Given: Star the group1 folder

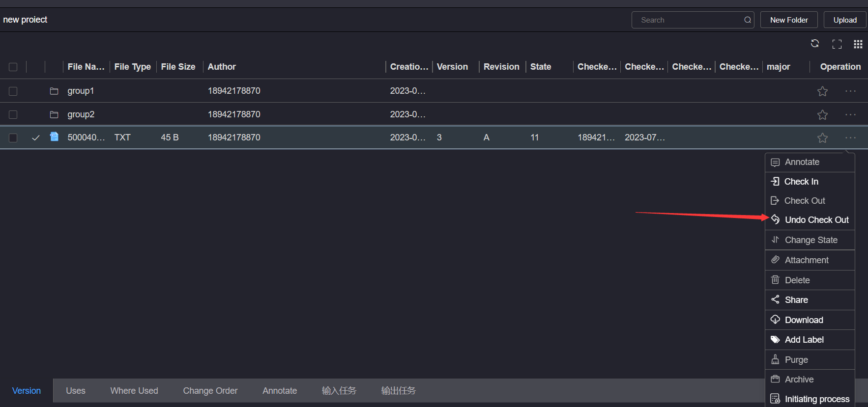Looking at the screenshot, I should coord(822,91).
